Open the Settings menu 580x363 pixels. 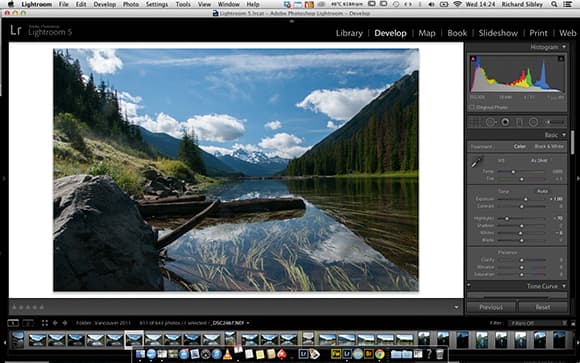(x=157, y=4)
